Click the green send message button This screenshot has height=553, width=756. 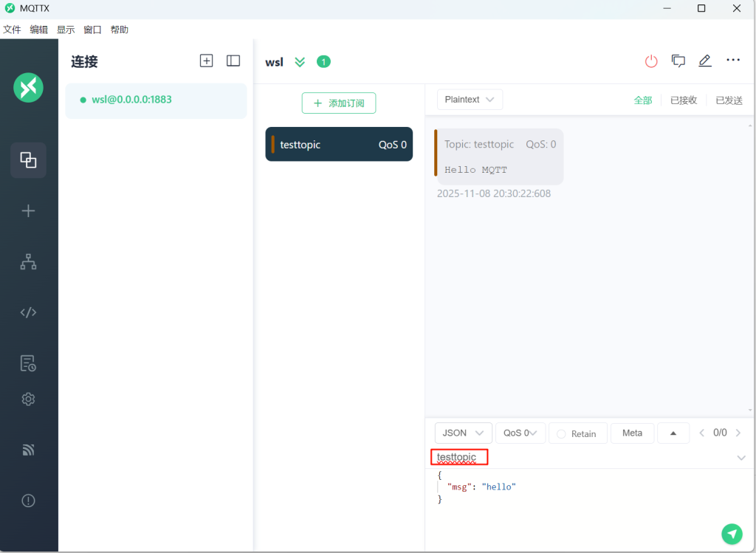pyautogui.click(x=731, y=533)
